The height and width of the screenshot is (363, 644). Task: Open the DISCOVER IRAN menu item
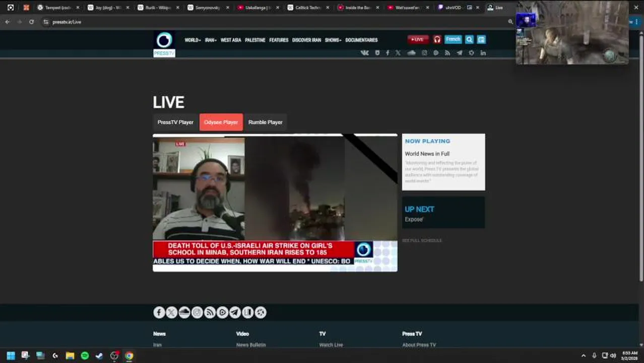306,40
